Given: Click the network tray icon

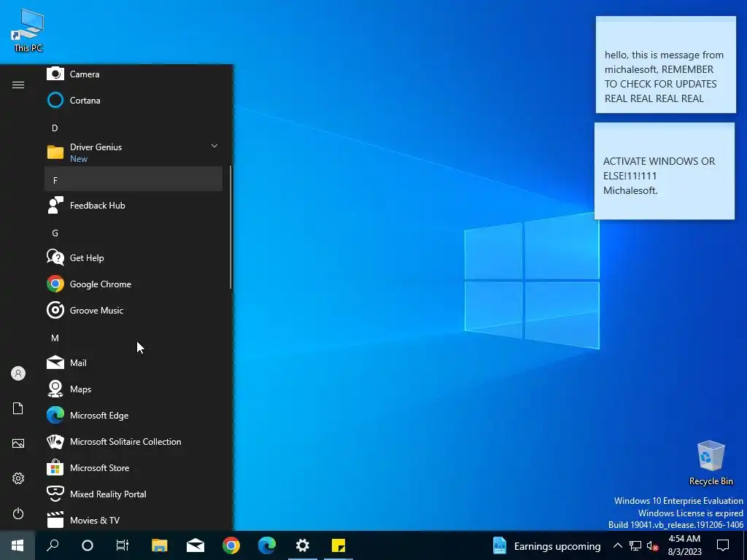Looking at the screenshot, I should pyautogui.click(x=635, y=545).
